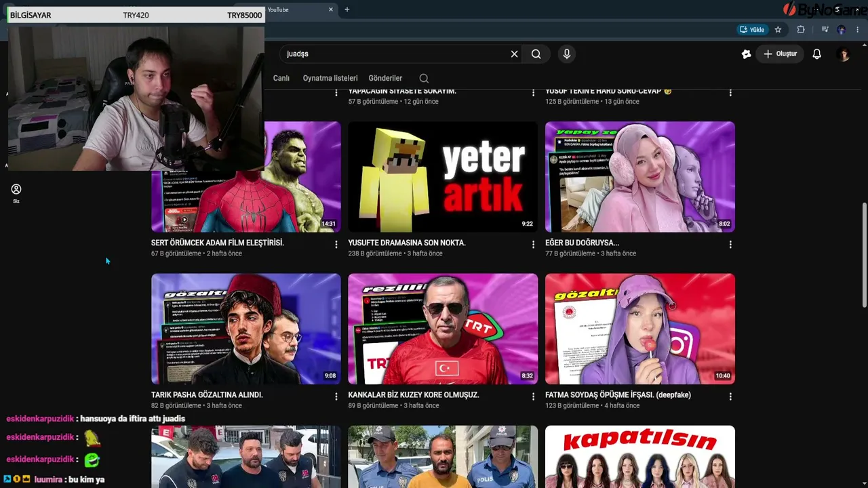Open 'KANKALAR BİZ KUZEY KORE OLMUŞUZ.' title link
868x488 pixels.
pyautogui.click(x=414, y=394)
